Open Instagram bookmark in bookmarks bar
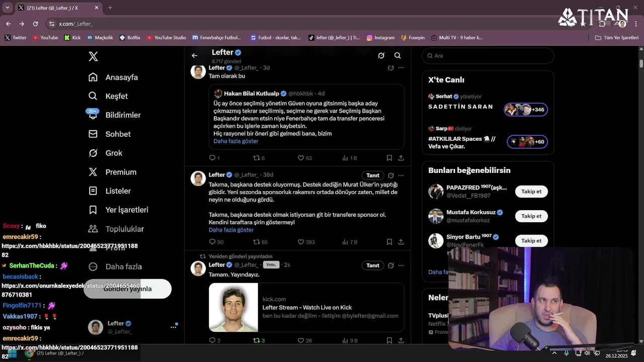The height and width of the screenshot is (362, 644). [380, 38]
